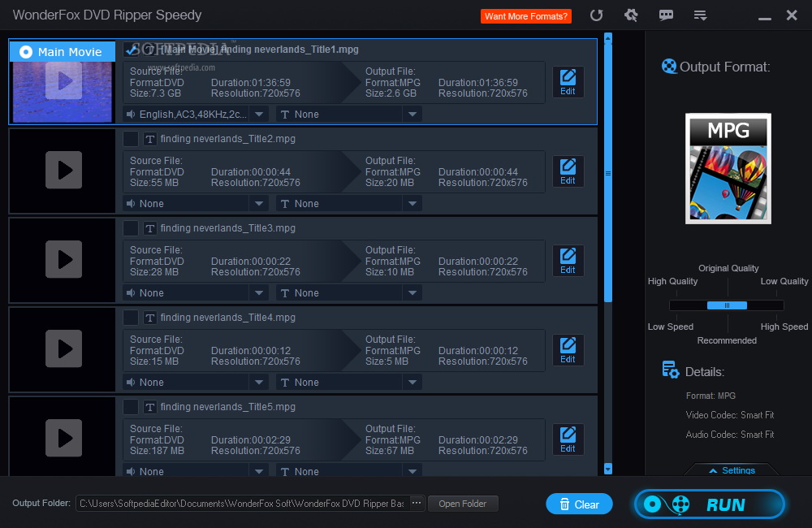Click the output folder path field
The height and width of the screenshot is (528, 812).
(242, 504)
